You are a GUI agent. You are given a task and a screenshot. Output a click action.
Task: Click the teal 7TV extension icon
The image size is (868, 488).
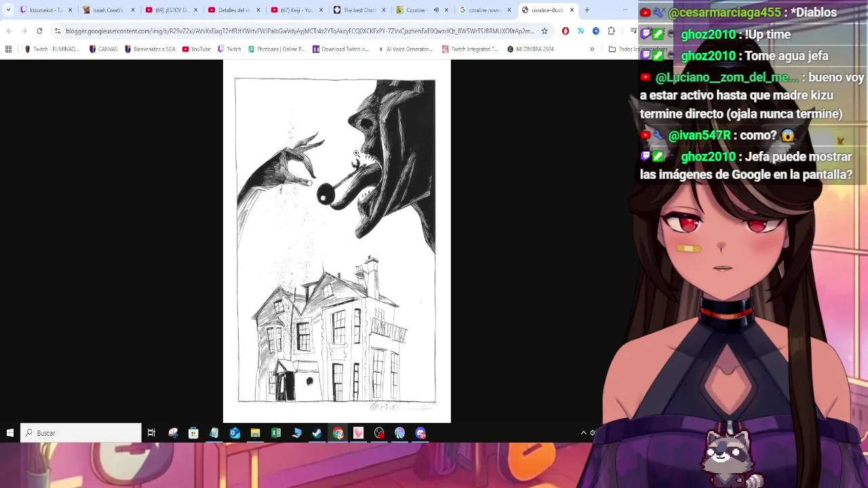pyautogui.click(x=581, y=31)
